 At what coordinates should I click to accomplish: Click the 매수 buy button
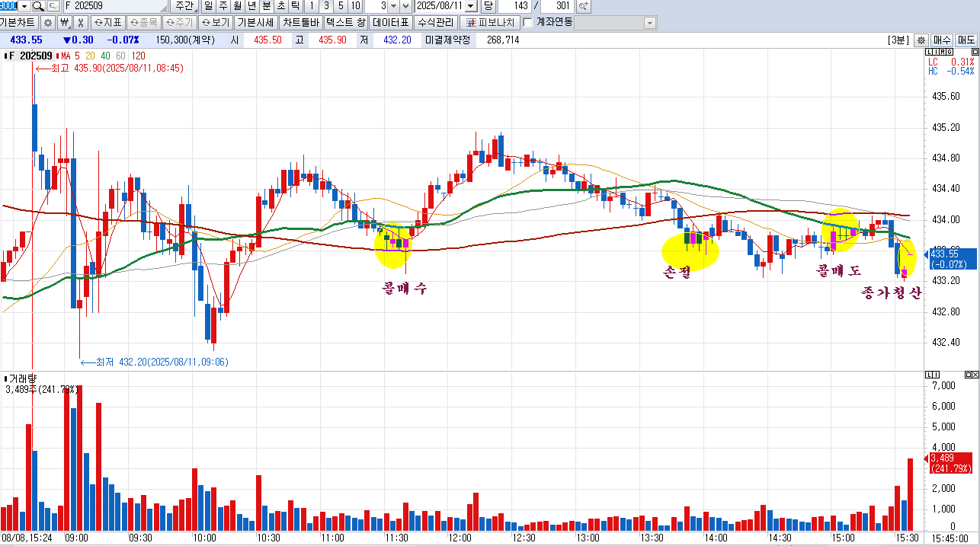click(x=942, y=40)
